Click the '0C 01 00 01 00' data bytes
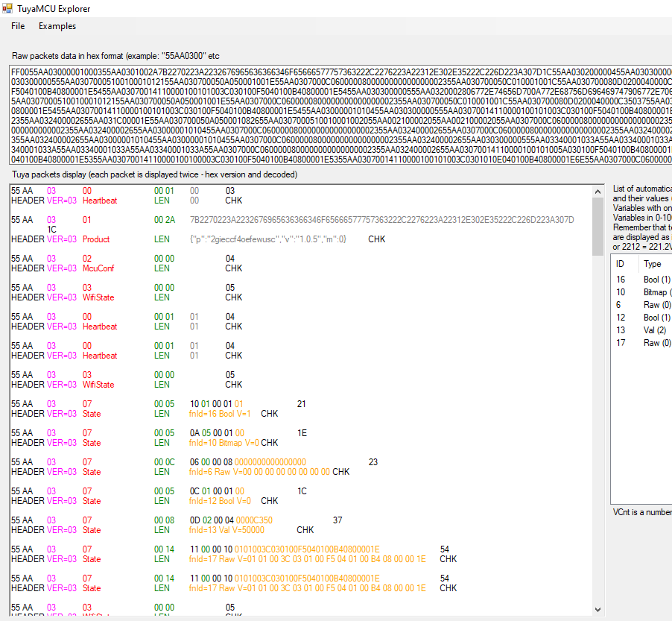This screenshot has height=621, width=672. [218, 491]
